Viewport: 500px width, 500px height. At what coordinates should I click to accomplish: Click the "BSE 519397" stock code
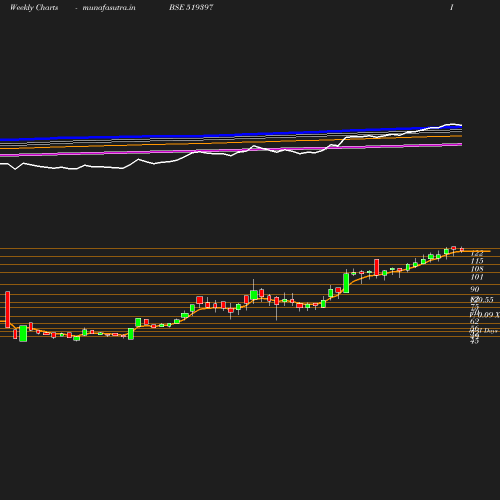191,7
